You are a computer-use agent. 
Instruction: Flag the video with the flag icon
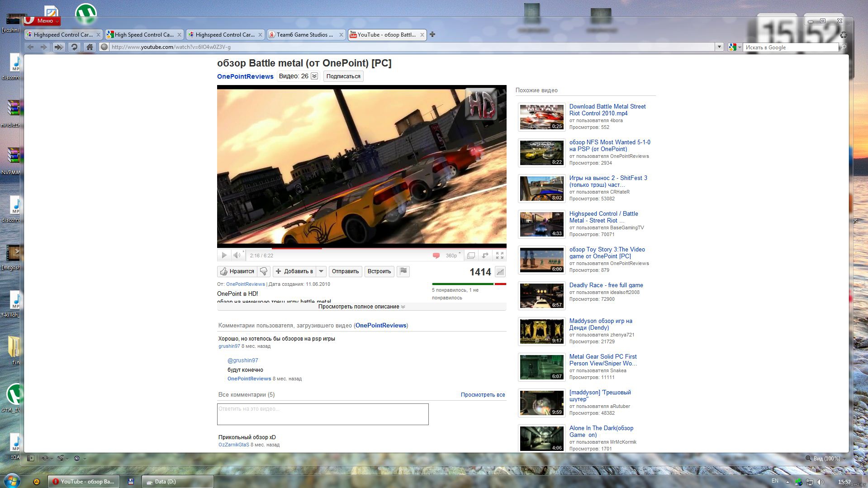403,271
